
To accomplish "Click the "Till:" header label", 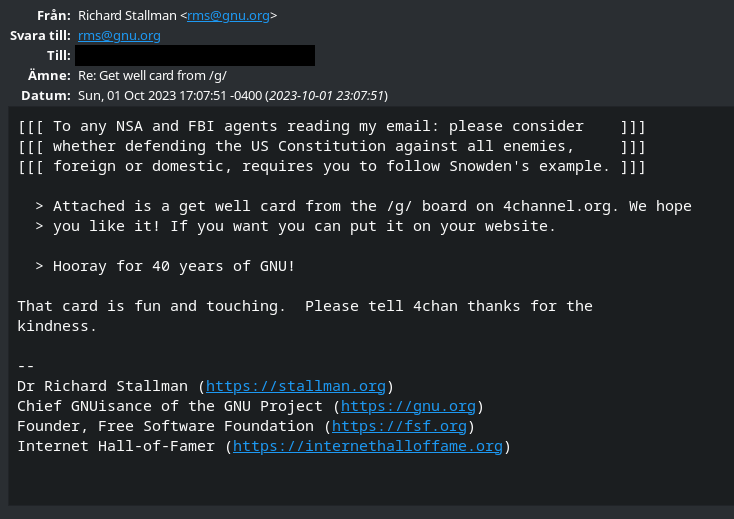I will (58, 56).
